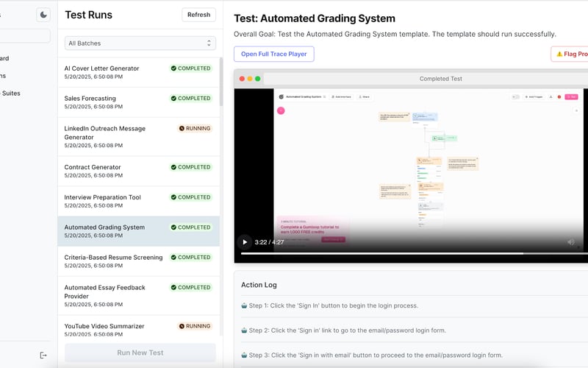Select Contract Generator test run
Viewport: 588px width, 368px height.
click(x=139, y=171)
